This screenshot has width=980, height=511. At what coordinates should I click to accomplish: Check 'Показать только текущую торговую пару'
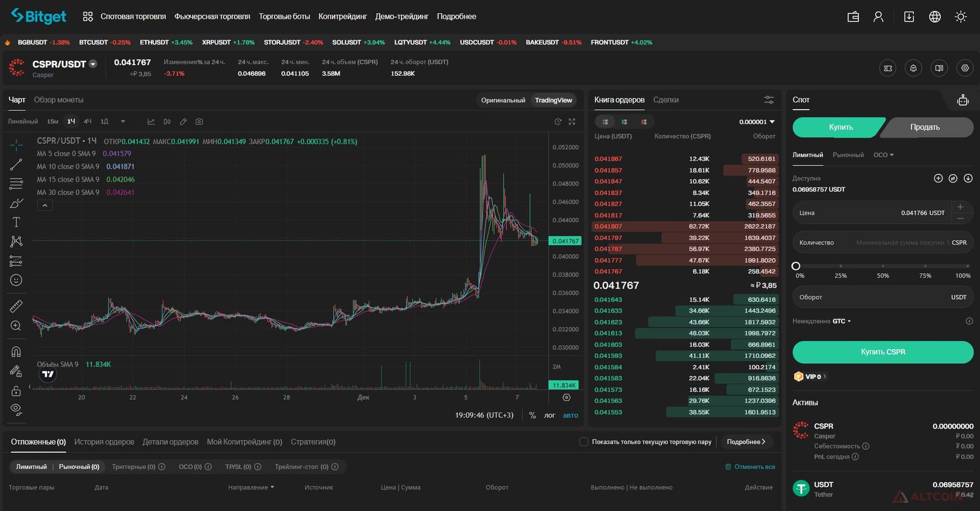click(584, 442)
